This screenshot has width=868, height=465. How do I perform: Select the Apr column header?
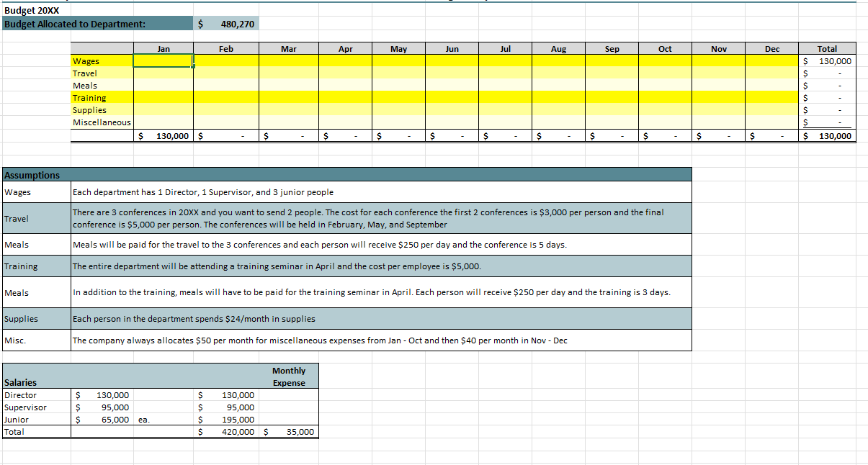345,49
